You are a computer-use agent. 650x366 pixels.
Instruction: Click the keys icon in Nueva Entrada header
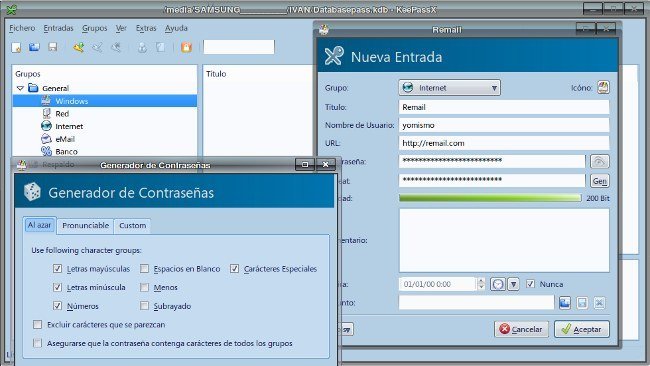pos(334,56)
